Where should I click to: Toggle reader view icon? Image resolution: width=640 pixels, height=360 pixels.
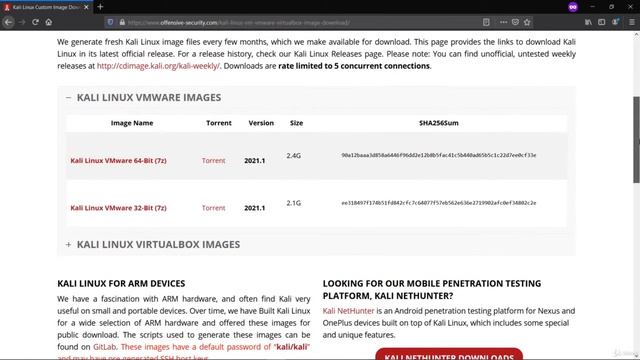(486, 22)
